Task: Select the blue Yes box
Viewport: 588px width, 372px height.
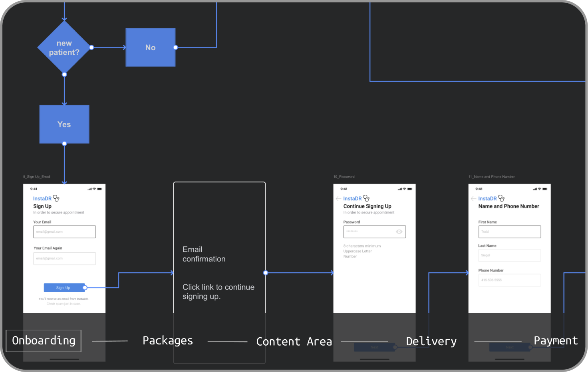Action: click(64, 124)
